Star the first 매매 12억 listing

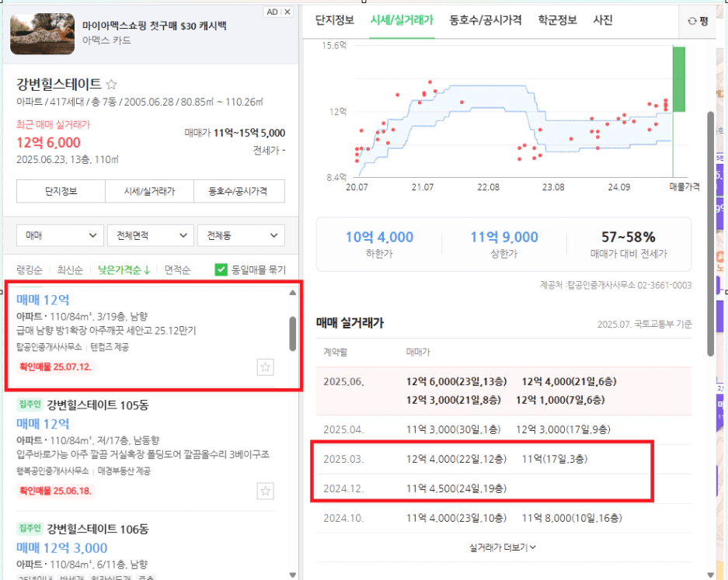pyautogui.click(x=265, y=367)
